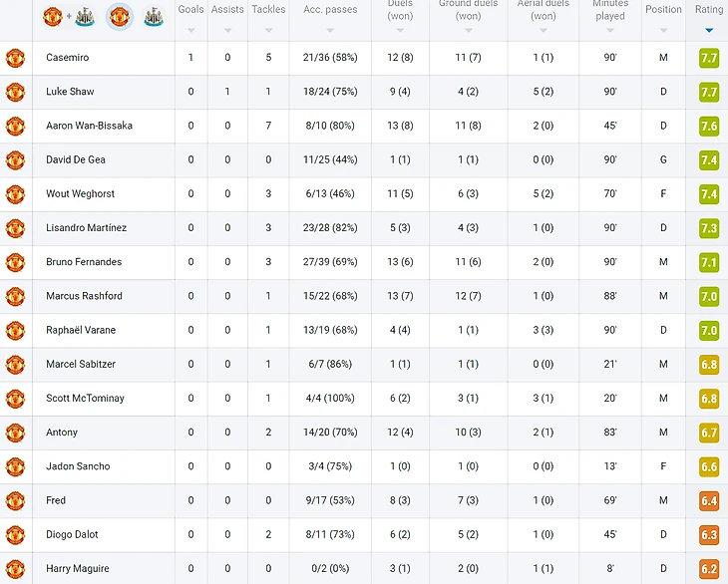Click the blue sort arrow under Rating
This screenshot has height=584, width=728.
(709, 30)
